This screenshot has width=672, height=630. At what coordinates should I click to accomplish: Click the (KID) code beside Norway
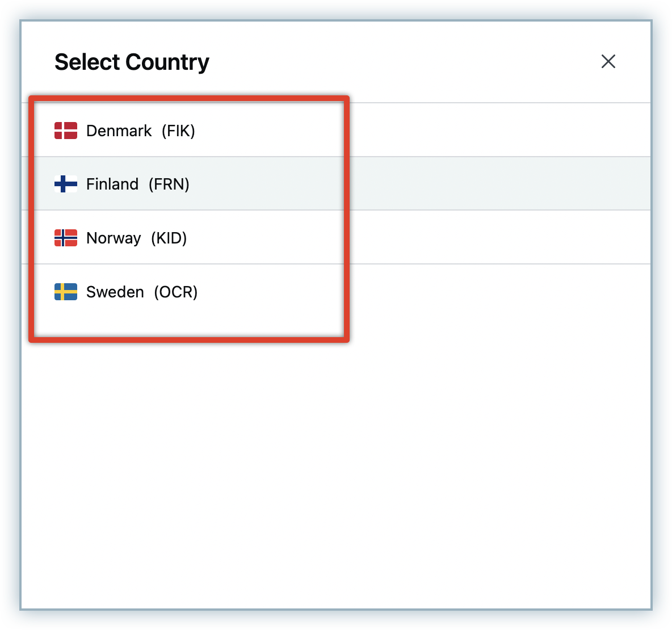pos(169,238)
